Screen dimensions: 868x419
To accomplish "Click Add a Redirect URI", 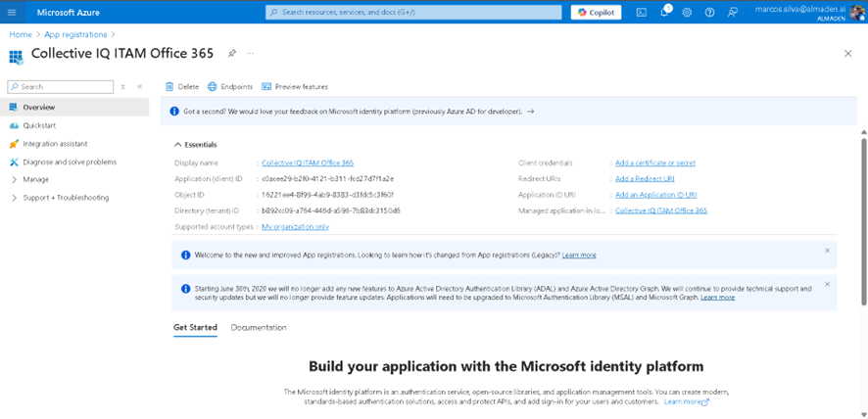I will pos(645,179).
